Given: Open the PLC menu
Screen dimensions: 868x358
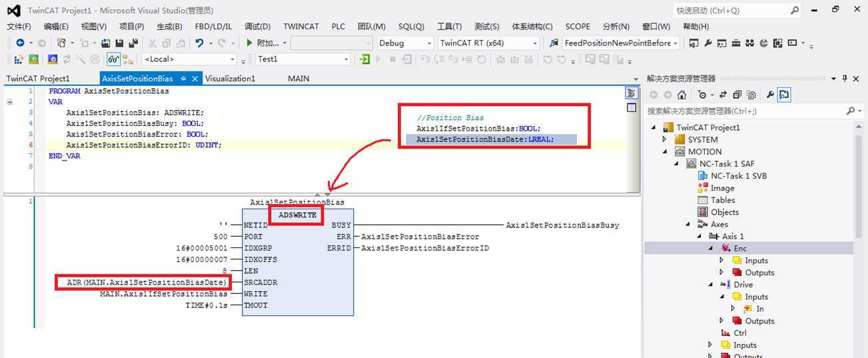Looking at the screenshot, I should pos(338,27).
